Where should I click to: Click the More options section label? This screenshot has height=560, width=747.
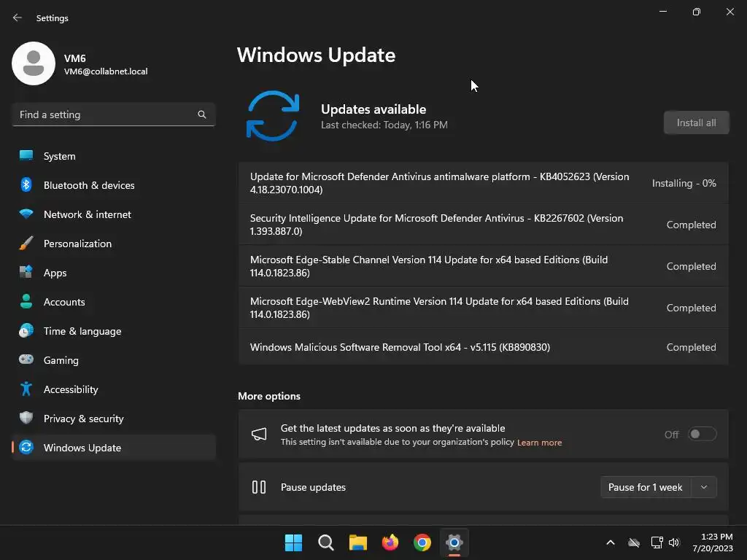coord(269,396)
